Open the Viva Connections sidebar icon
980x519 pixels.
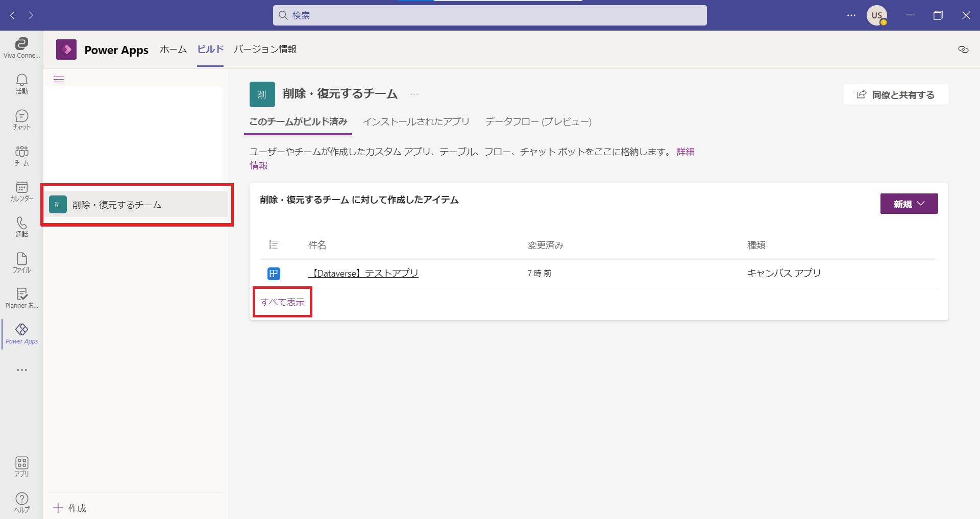21,47
